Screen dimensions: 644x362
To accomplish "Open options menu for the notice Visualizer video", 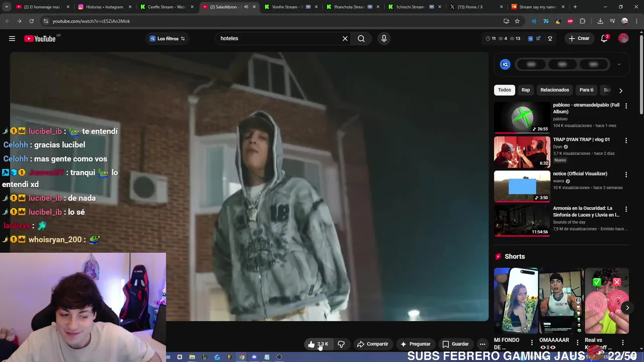I will pos(626,174).
